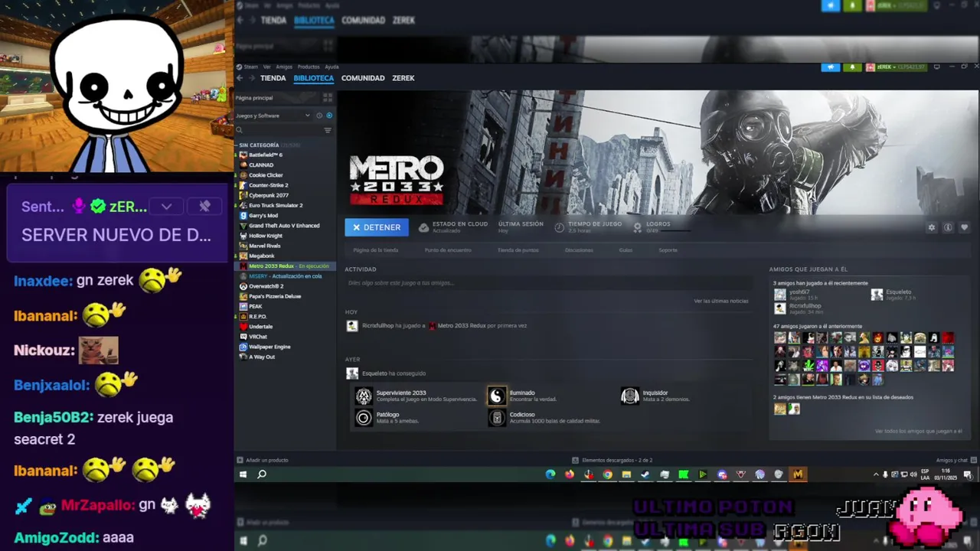
Task: Open Steam announcements megaphone button
Action: [x=831, y=67]
